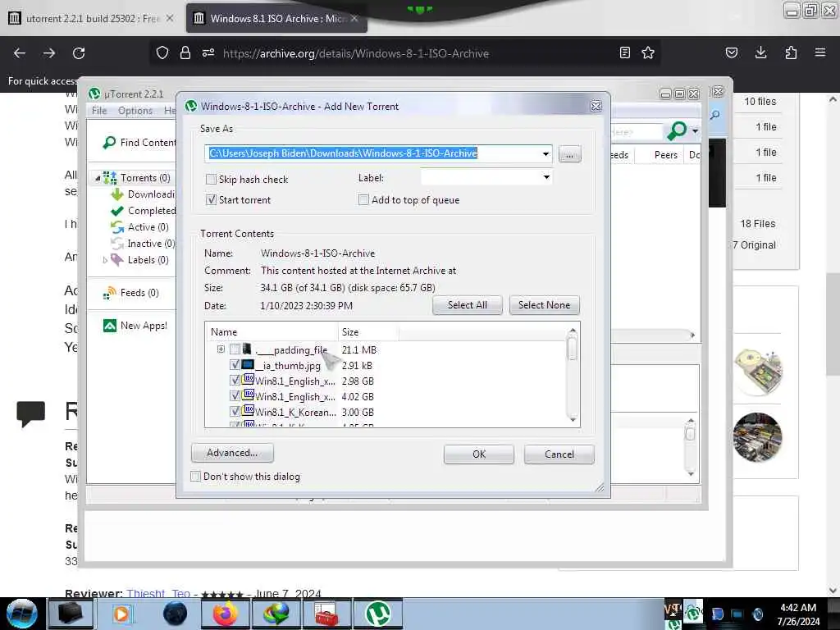
Task: Select Windows 8.1 ISO Archive tab
Action: [277, 18]
